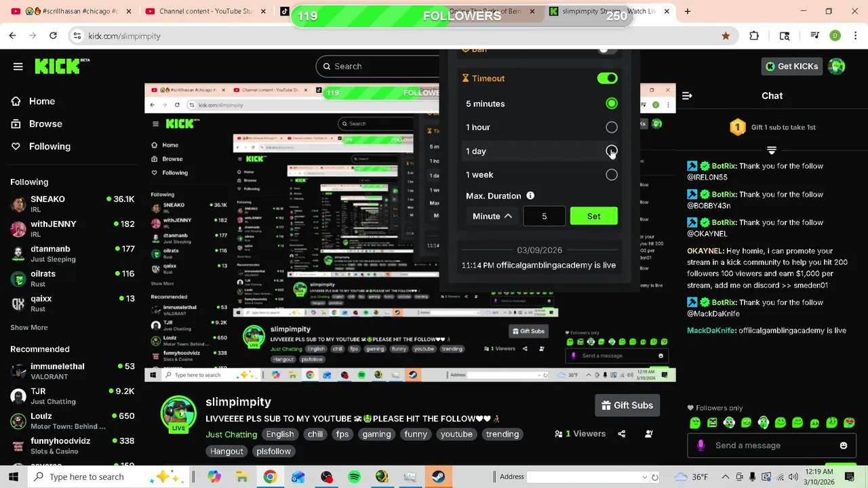The width and height of the screenshot is (868, 488).
Task: Open SNEAKO's channel in the Following list
Action: coord(73,204)
